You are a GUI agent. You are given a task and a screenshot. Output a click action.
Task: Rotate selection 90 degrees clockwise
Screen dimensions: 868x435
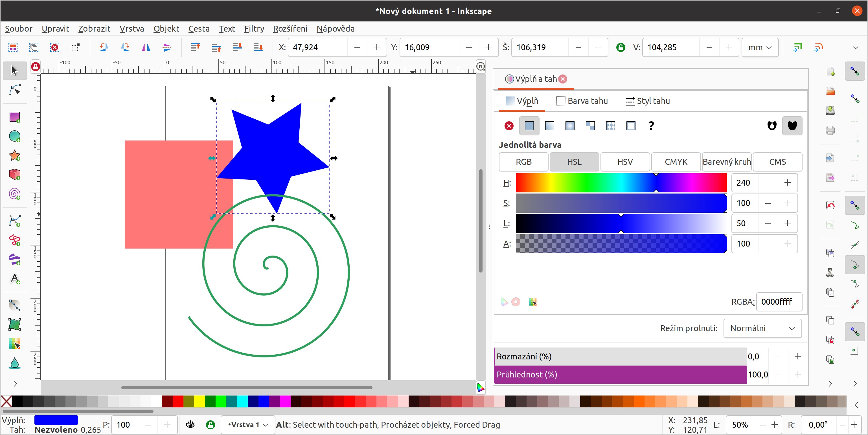pos(125,47)
